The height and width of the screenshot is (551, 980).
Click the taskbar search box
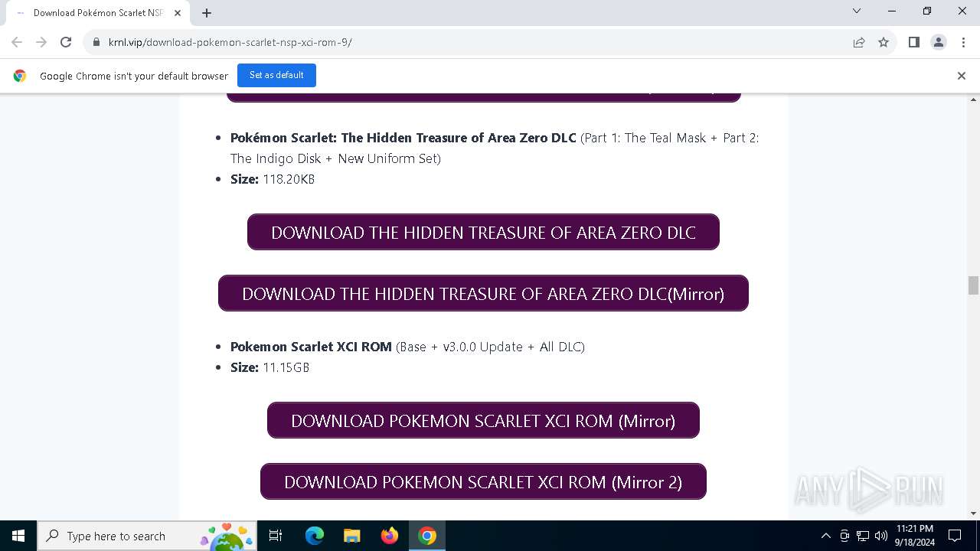tap(146, 536)
